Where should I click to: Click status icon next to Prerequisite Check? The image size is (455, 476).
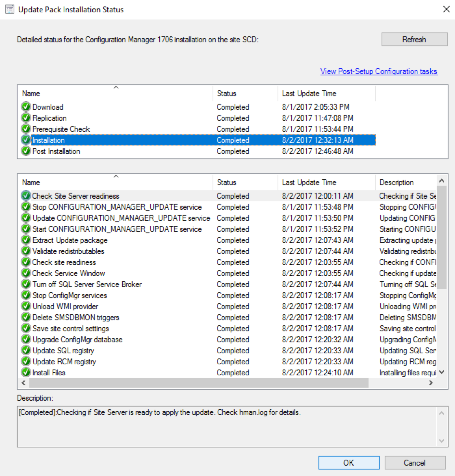(x=26, y=129)
